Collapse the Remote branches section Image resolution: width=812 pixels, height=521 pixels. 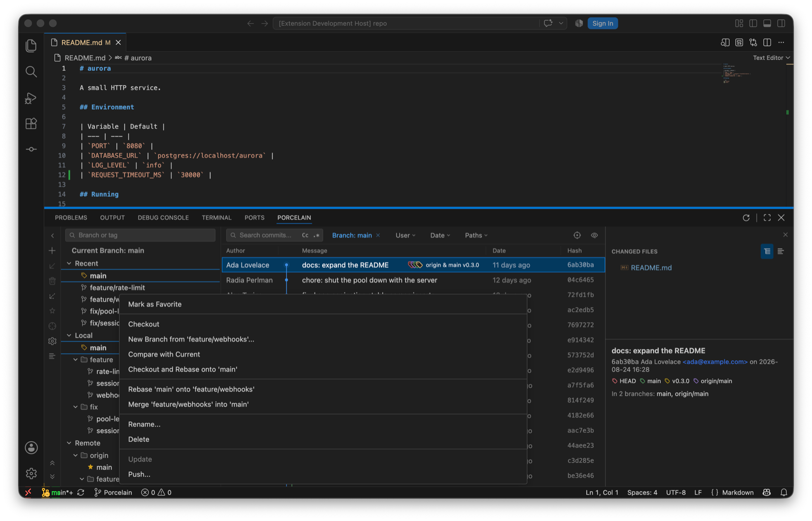pos(70,443)
